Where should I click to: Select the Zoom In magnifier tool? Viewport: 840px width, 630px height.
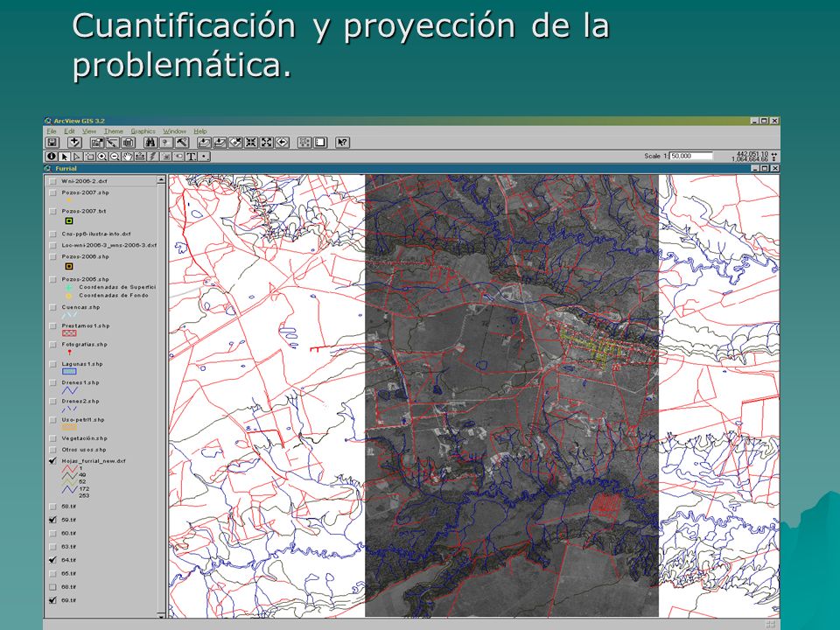click(x=102, y=157)
